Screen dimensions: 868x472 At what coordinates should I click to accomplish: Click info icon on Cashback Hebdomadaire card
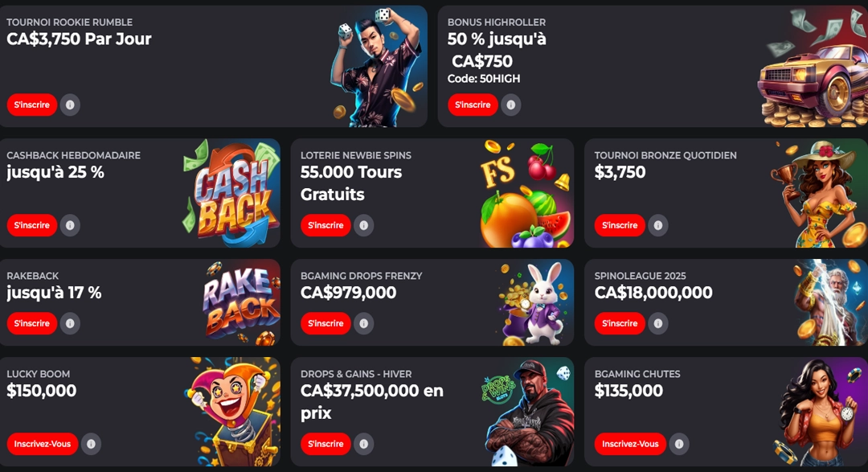(x=70, y=225)
